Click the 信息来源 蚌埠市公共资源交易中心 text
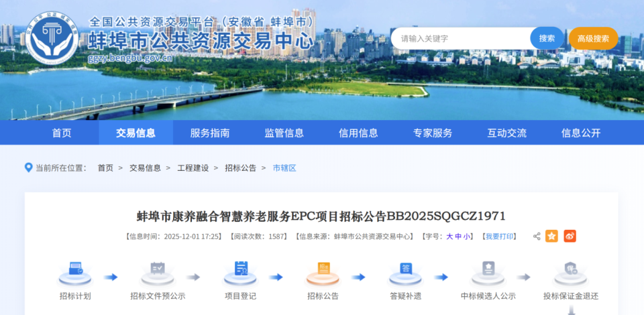 354,236
